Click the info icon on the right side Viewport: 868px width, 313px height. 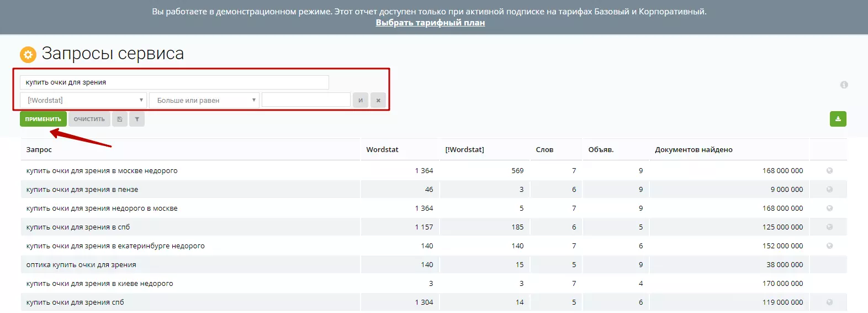coord(844,85)
